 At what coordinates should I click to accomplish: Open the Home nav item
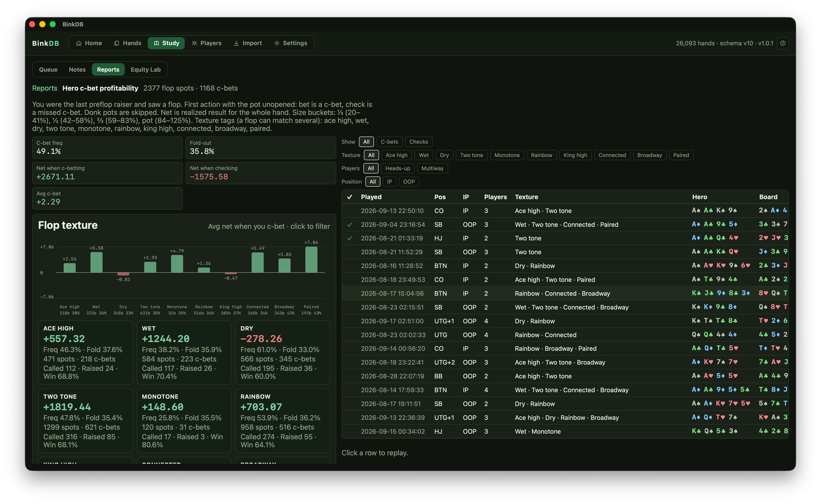(x=89, y=43)
